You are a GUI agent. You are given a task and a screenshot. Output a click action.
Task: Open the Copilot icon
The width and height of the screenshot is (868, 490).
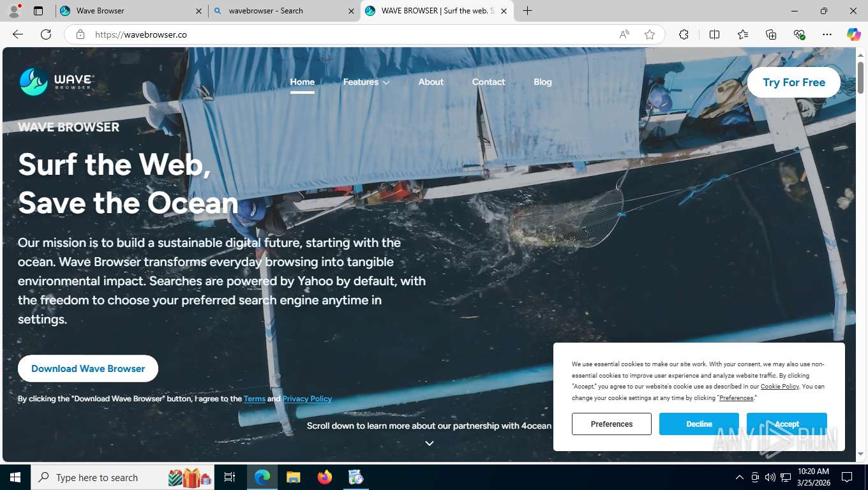click(853, 34)
